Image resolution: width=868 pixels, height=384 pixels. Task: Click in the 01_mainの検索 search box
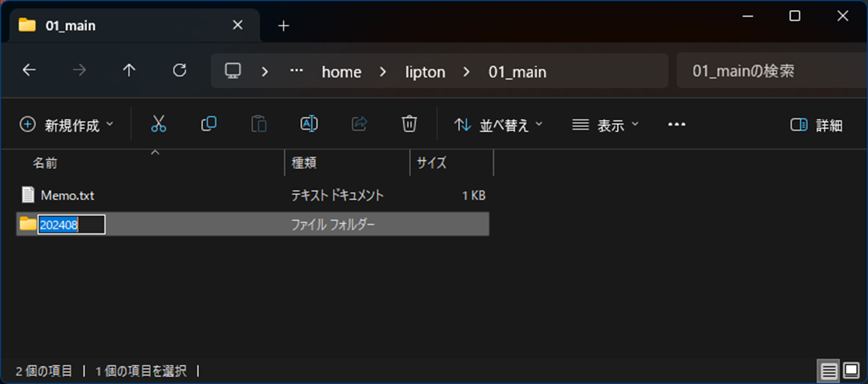[x=772, y=71]
